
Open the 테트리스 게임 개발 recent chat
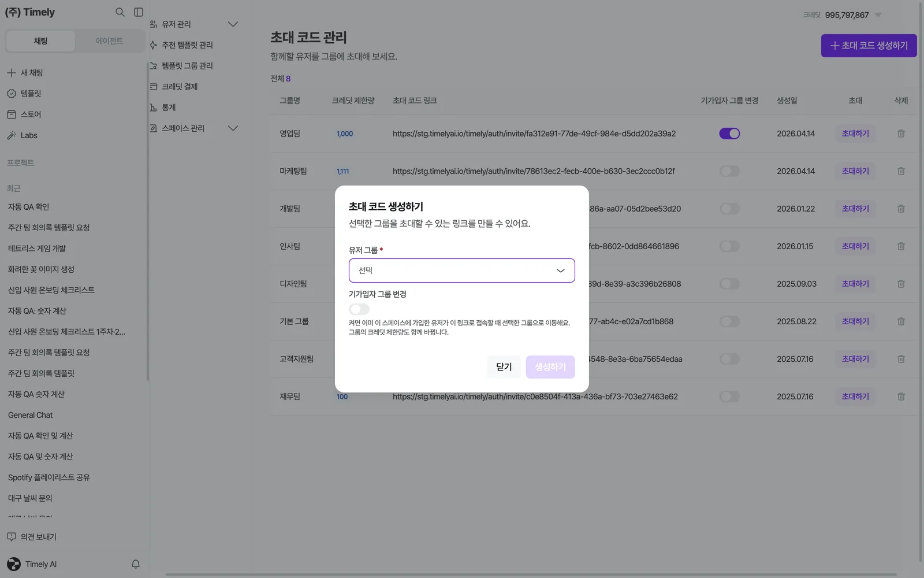tap(37, 249)
